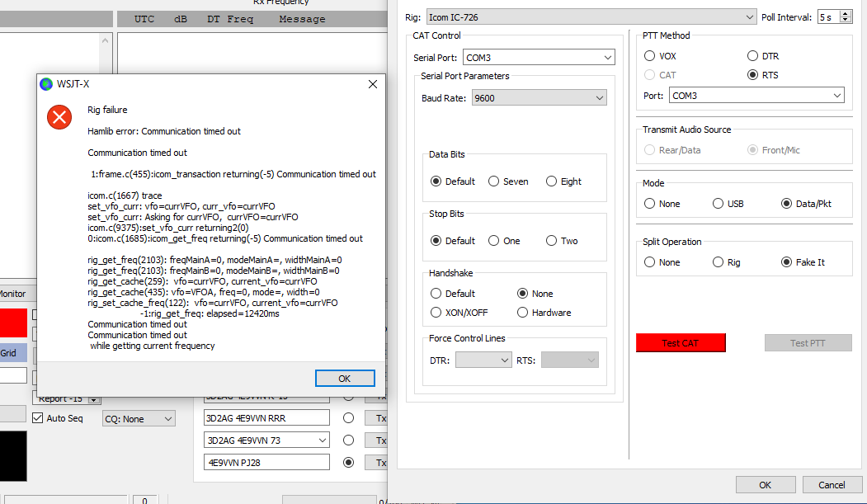The image size is (867, 504).
Task: Click Tx button beside 4E9VVN PJ28
Action: (x=377, y=463)
